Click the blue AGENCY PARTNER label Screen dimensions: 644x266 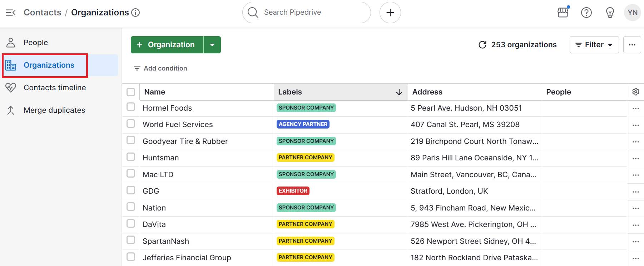[303, 124]
